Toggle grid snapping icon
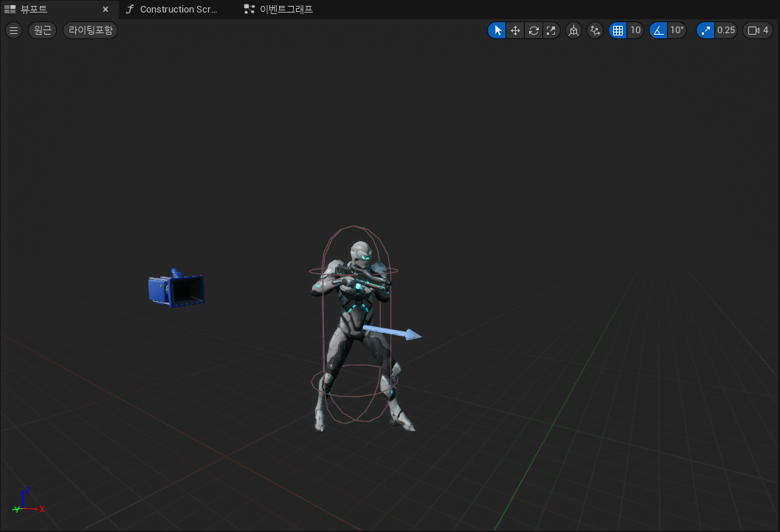The image size is (780, 532). click(618, 30)
